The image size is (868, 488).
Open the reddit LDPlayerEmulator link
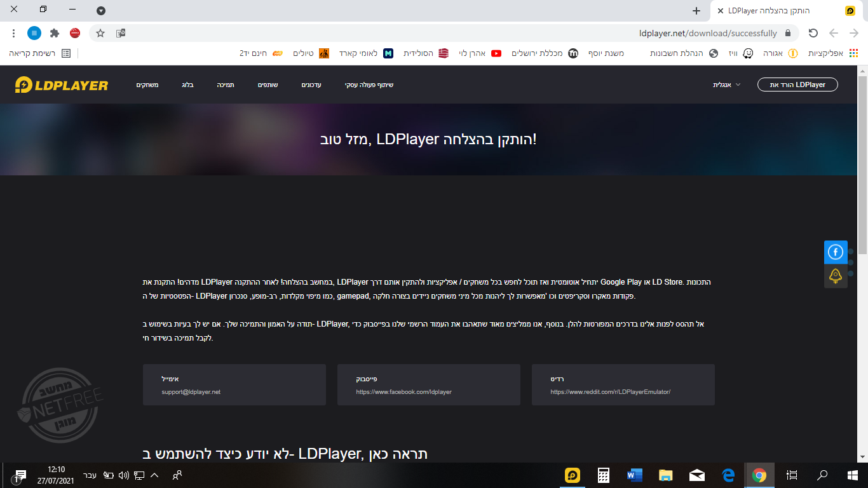tap(611, 392)
